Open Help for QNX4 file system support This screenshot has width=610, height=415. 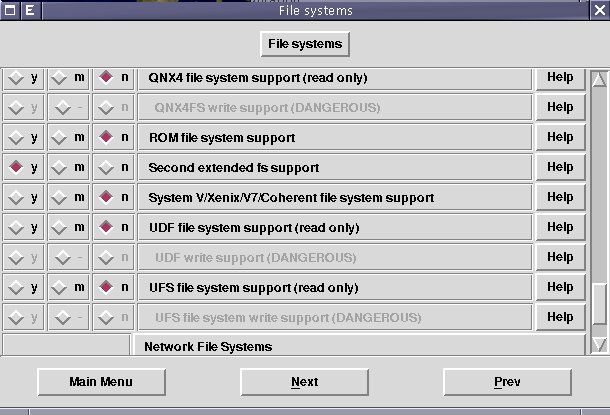click(x=559, y=77)
